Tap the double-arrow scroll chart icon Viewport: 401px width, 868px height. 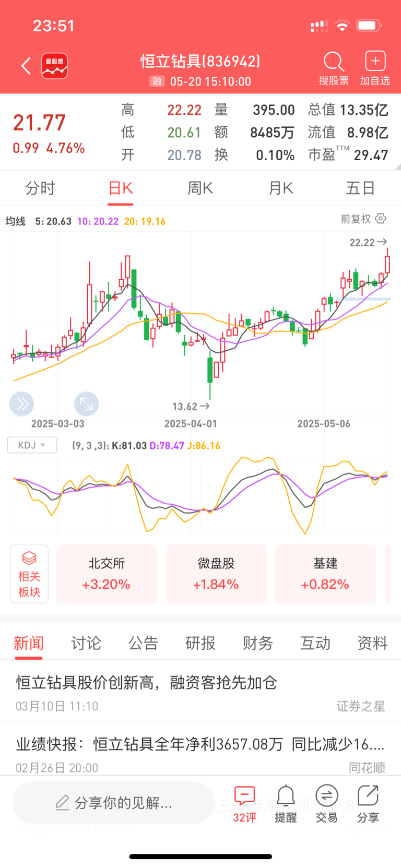(22, 403)
